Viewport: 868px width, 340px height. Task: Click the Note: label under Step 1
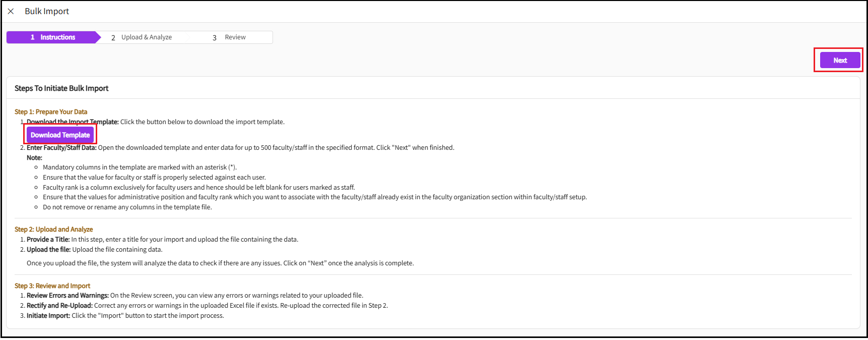tap(34, 158)
